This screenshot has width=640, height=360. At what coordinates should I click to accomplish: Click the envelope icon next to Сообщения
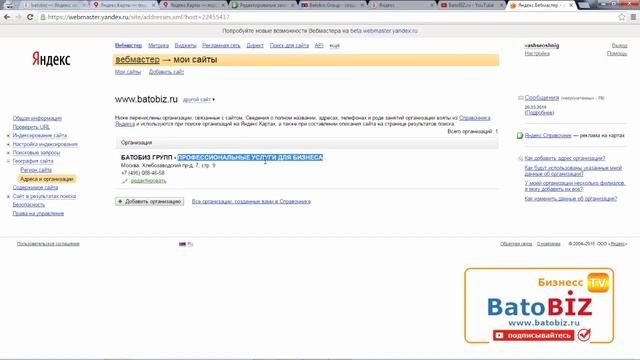(x=520, y=98)
